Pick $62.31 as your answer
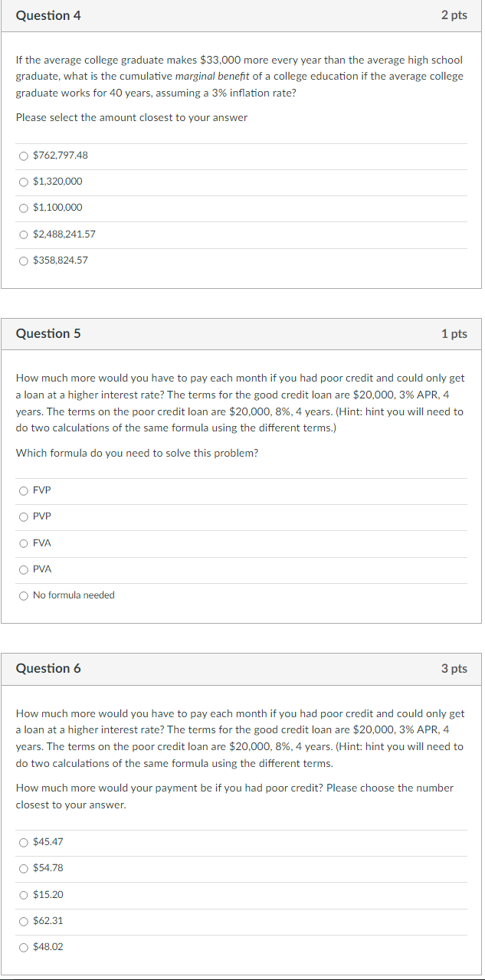The image size is (485, 980). (24, 920)
